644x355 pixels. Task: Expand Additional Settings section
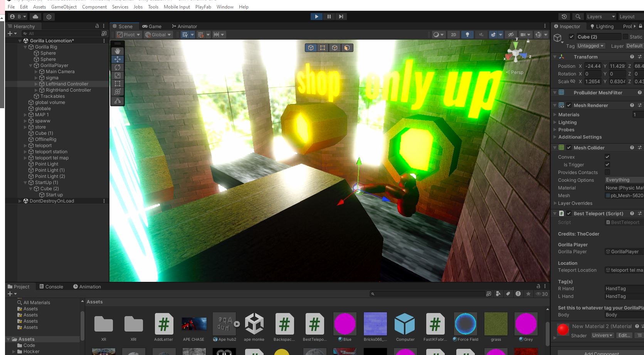pos(555,137)
